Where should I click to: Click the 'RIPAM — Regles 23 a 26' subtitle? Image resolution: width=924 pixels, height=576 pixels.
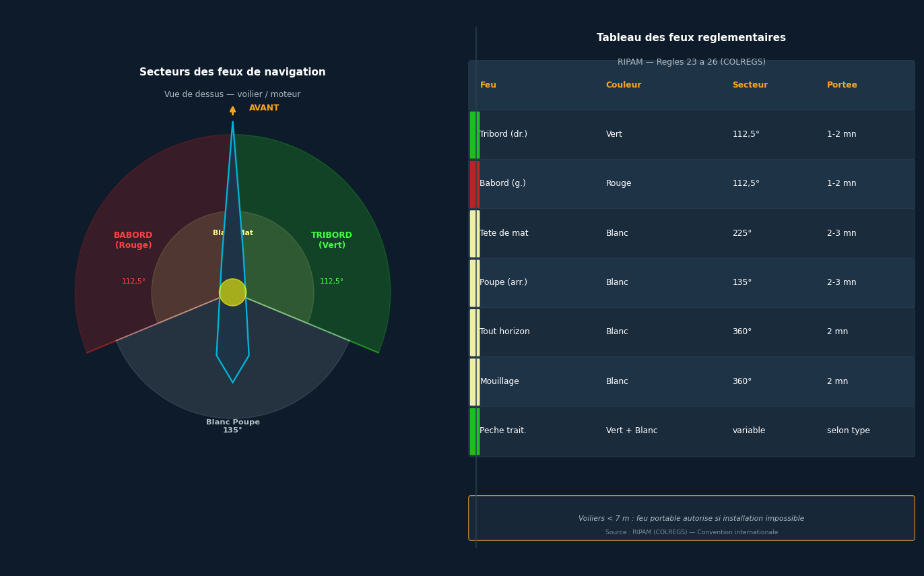(691, 63)
